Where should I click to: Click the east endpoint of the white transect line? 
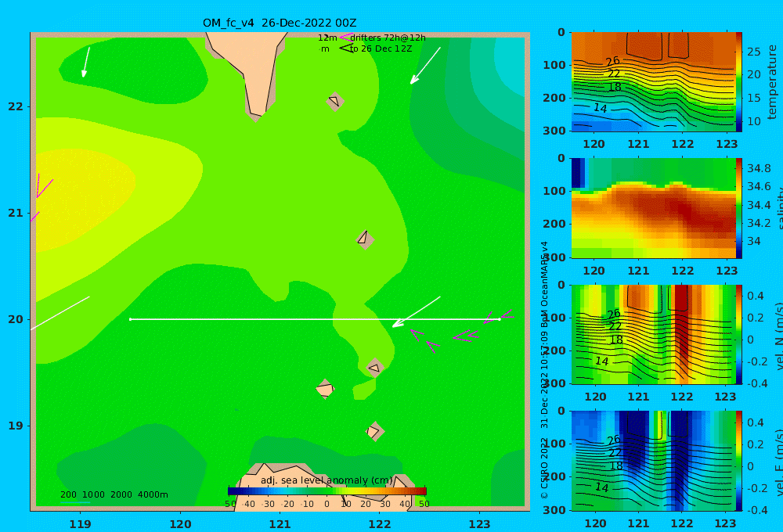(500, 319)
